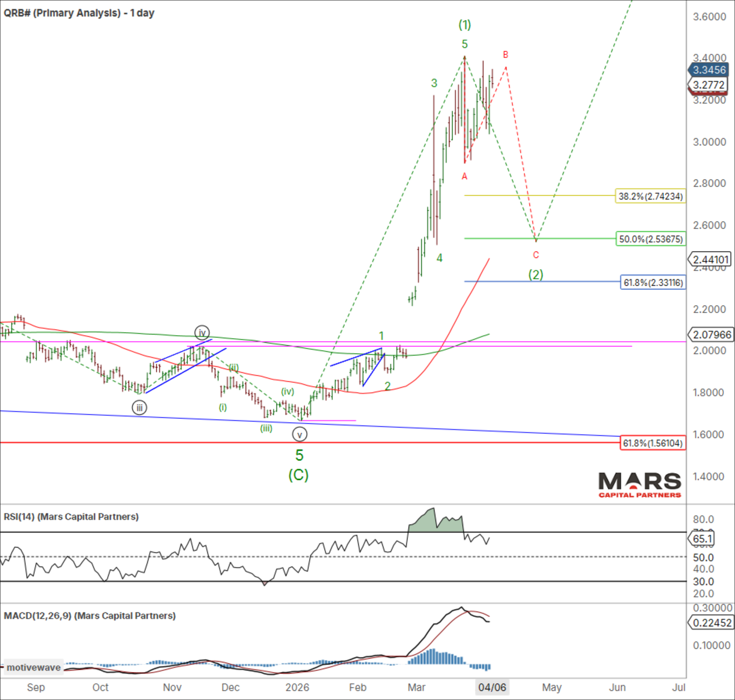Click the circled iv wave label
The image size is (735, 700).
click(202, 333)
